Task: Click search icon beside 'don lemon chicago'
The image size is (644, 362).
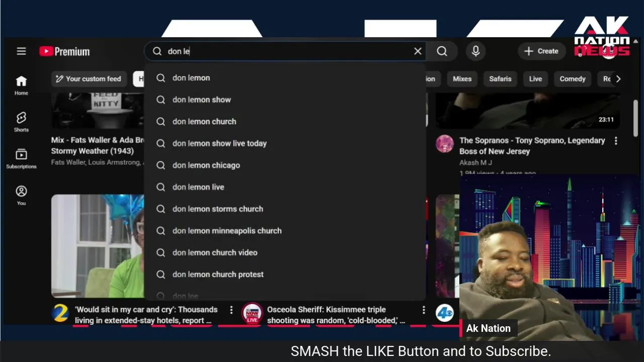Action: (x=160, y=165)
